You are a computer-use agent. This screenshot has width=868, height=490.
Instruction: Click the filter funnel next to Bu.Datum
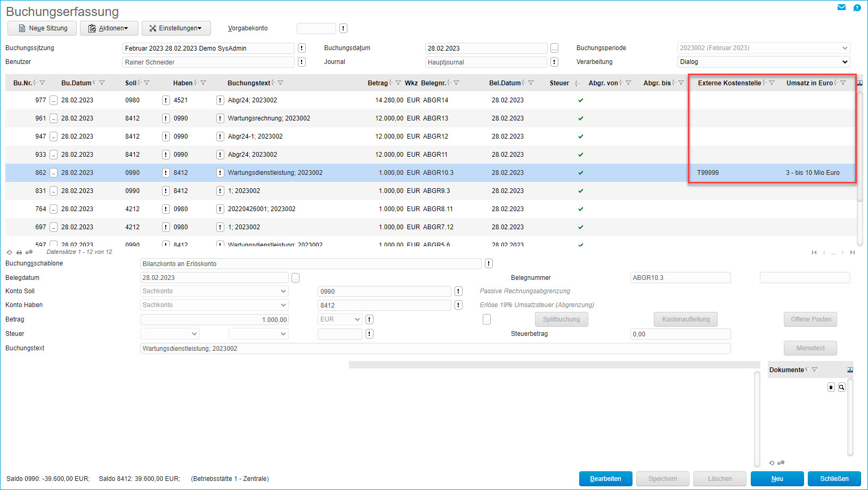pyautogui.click(x=102, y=83)
